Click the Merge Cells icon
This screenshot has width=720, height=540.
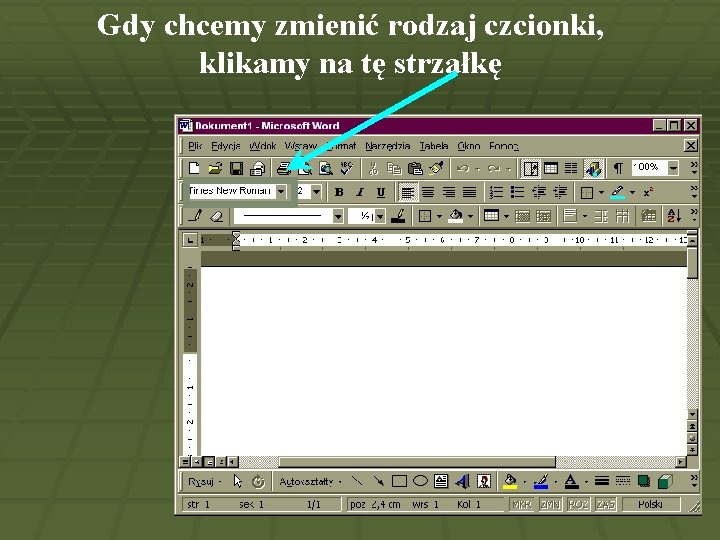pos(523,216)
